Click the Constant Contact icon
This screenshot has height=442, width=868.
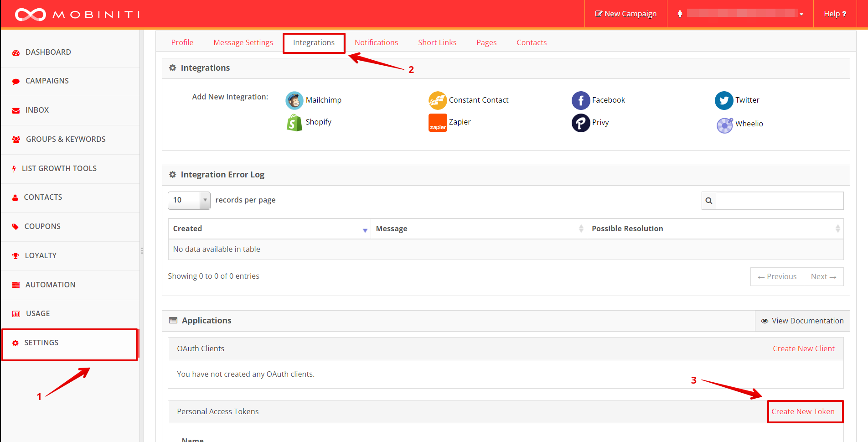point(438,100)
